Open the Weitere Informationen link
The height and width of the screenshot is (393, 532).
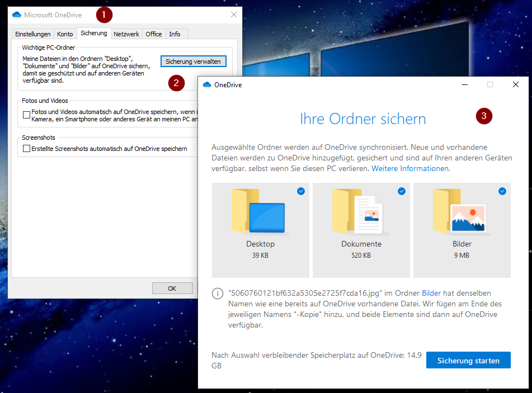point(410,168)
